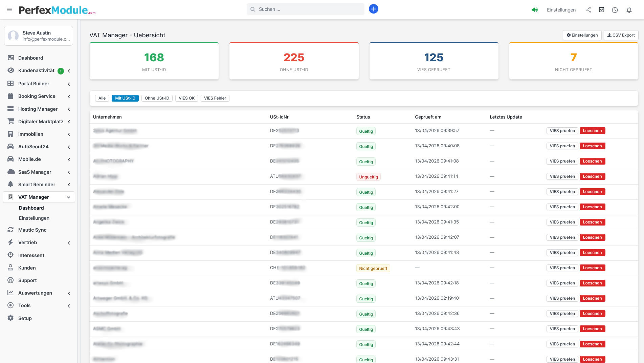Click the green speaker sound icon
Screen dimensions: 644x363
(534, 10)
